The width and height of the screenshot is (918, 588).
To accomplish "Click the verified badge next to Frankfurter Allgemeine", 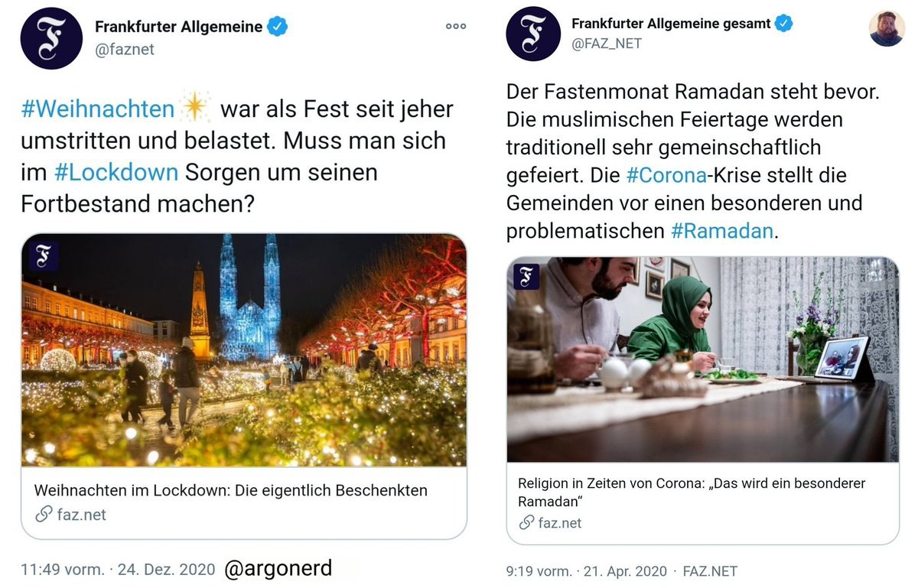I will tap(277, 27).
